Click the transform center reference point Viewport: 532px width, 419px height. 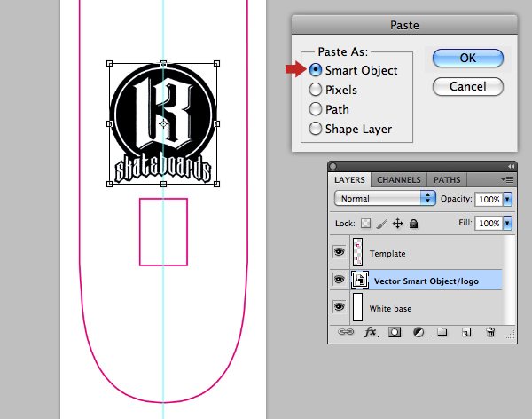tap(163, 123)
